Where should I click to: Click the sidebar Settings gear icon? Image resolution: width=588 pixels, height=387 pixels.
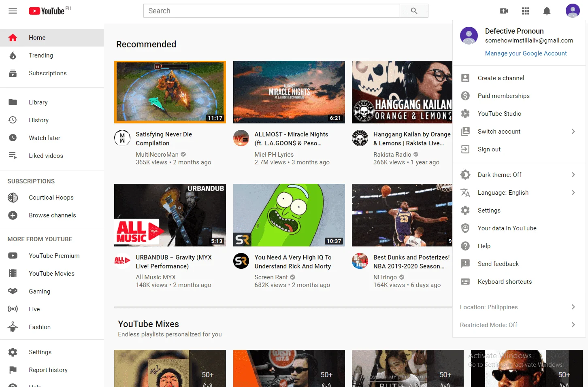13,352
